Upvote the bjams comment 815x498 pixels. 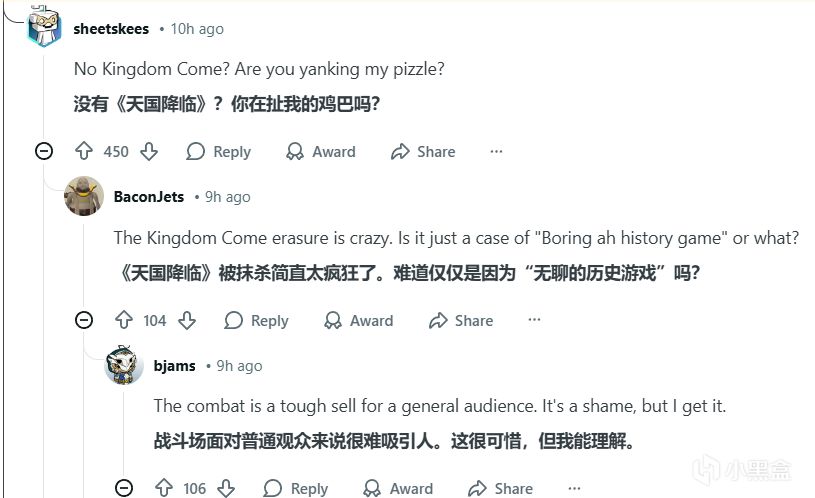point(164,488)
